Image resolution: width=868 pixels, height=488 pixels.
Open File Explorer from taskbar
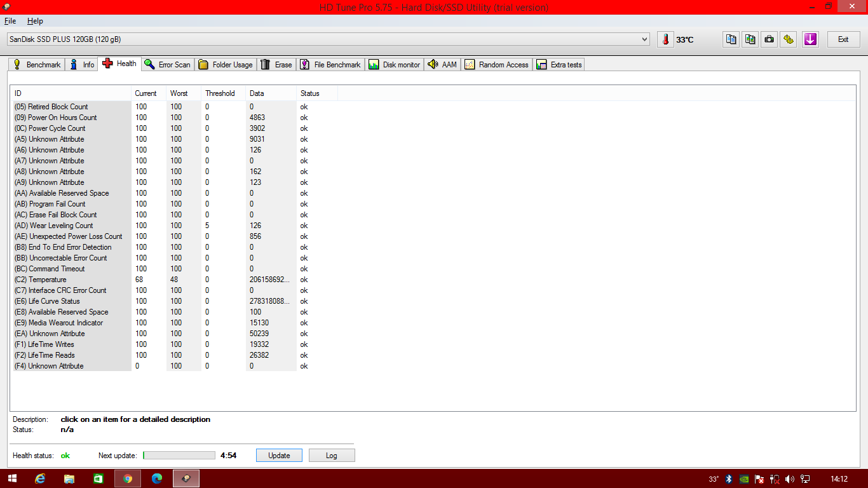coord(69,478)
